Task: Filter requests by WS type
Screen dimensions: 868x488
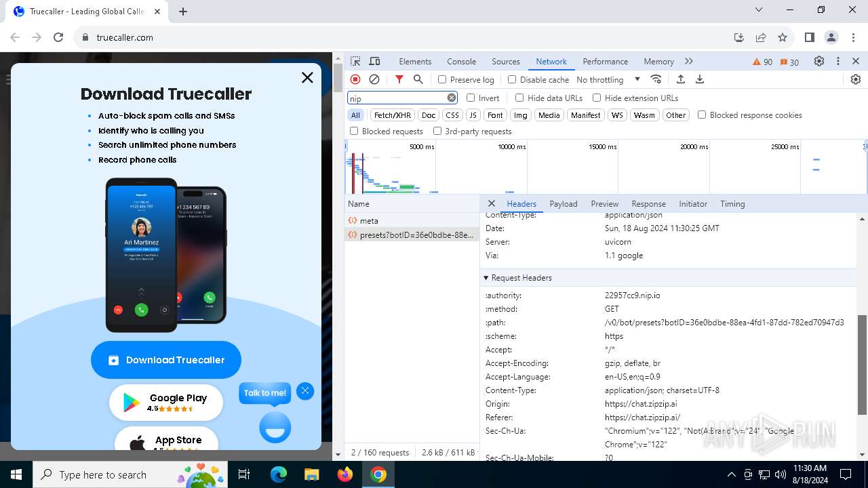Action: click(617, 115)
